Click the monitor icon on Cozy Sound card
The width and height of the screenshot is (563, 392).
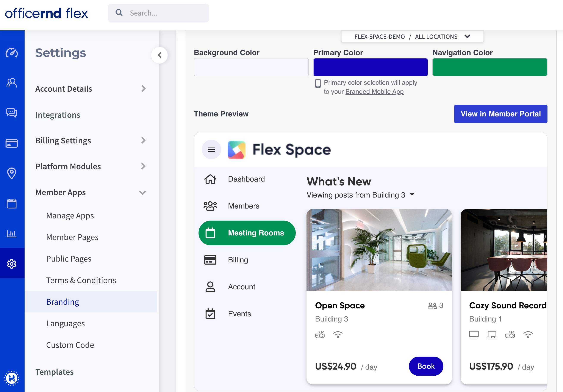474,335
